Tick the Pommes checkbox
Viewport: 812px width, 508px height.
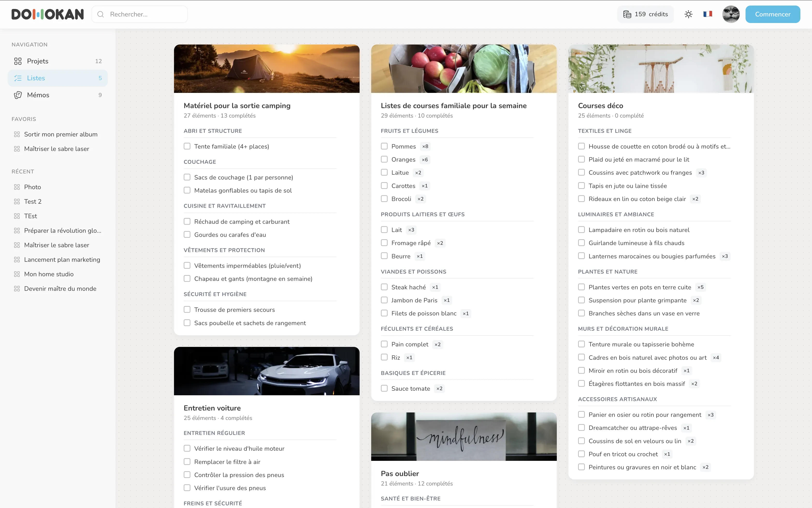384,146
